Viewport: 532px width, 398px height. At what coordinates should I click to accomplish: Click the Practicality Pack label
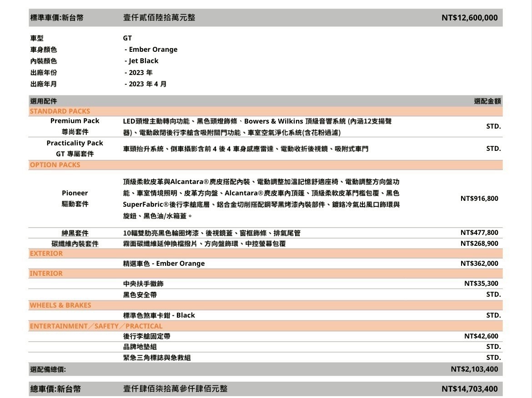[75, 143]
